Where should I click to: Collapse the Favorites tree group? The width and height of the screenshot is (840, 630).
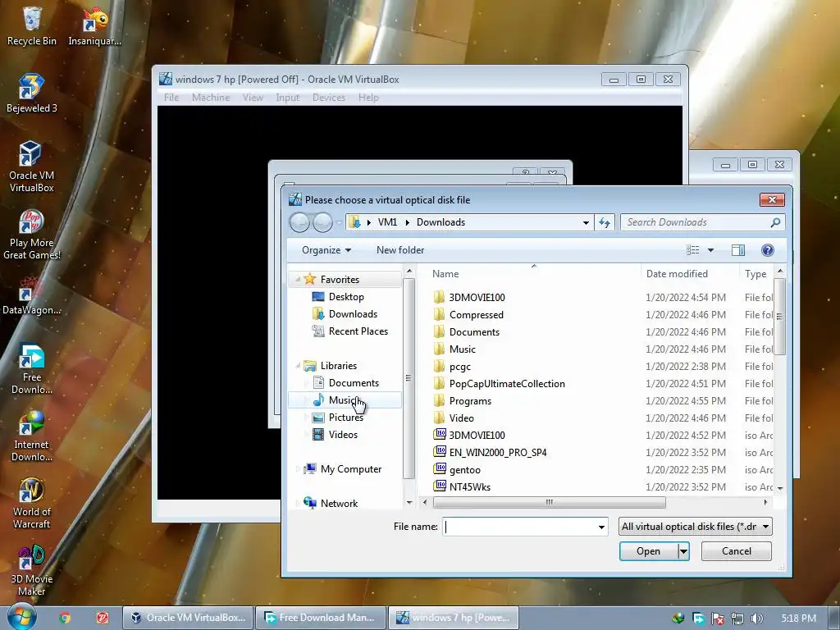(x=298, y=279)
